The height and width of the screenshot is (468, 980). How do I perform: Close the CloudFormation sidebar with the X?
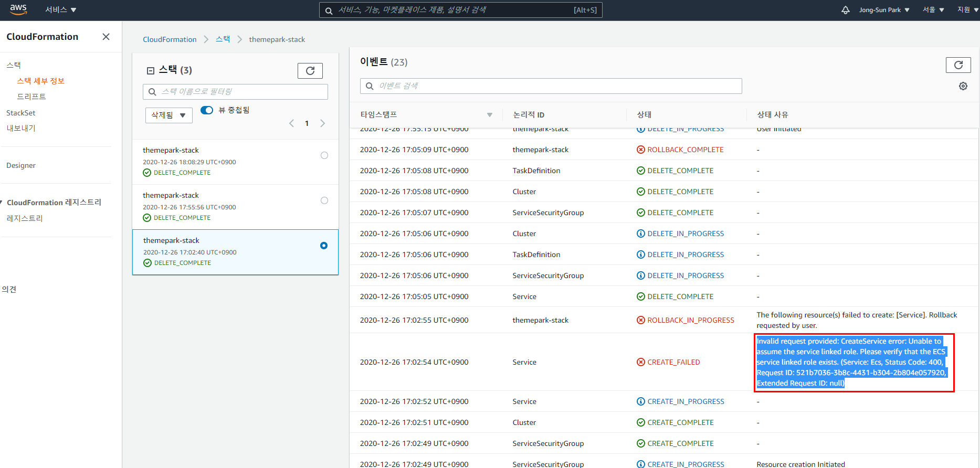coord(106,37)
